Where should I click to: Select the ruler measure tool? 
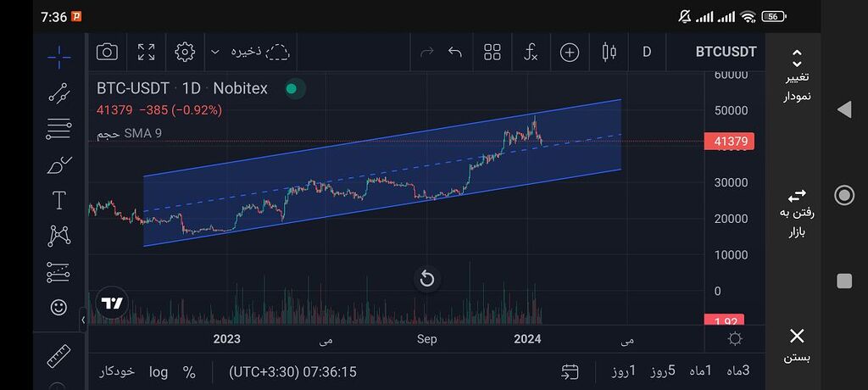58,355
